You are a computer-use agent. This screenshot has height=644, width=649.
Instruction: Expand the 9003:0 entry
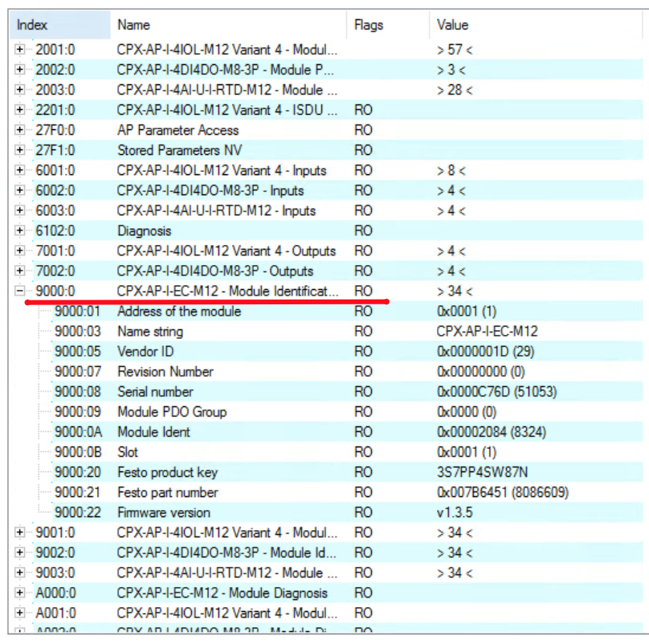point(19,573)
